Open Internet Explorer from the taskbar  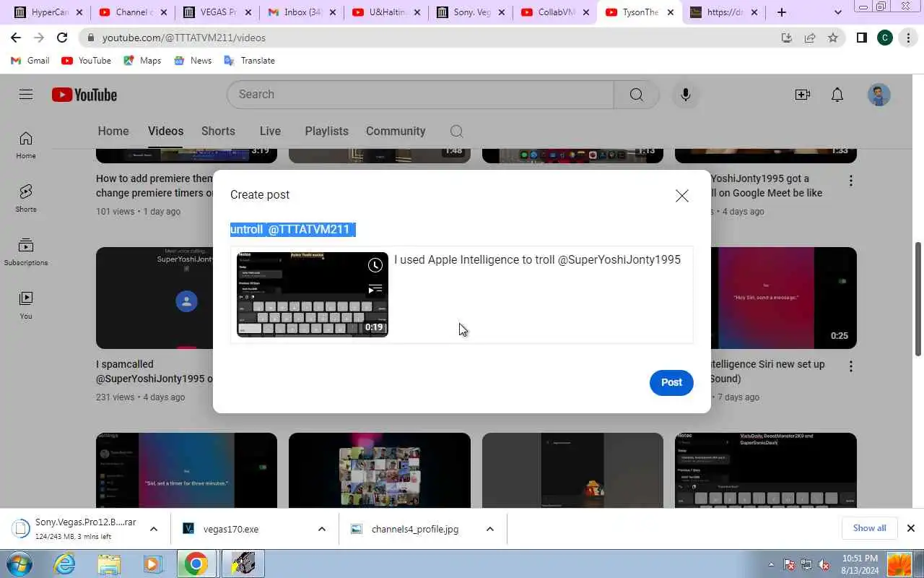pyautogui.click(x=65, y=564)
